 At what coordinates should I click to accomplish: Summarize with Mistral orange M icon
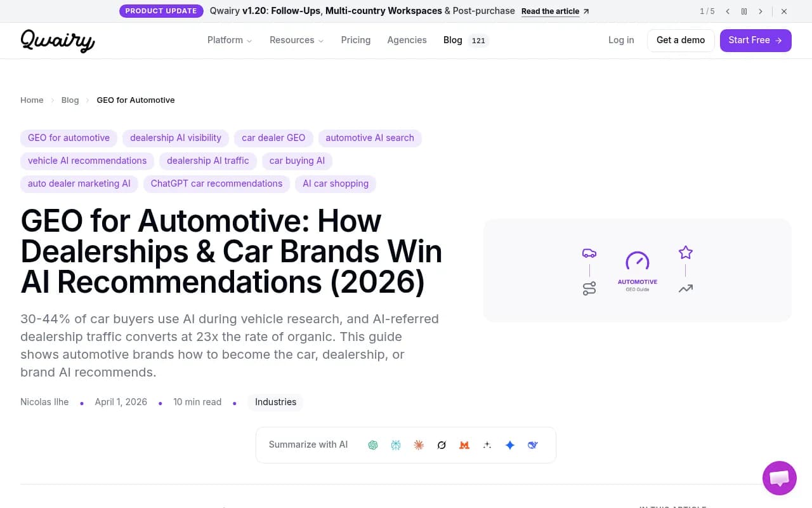click(464, 445)
